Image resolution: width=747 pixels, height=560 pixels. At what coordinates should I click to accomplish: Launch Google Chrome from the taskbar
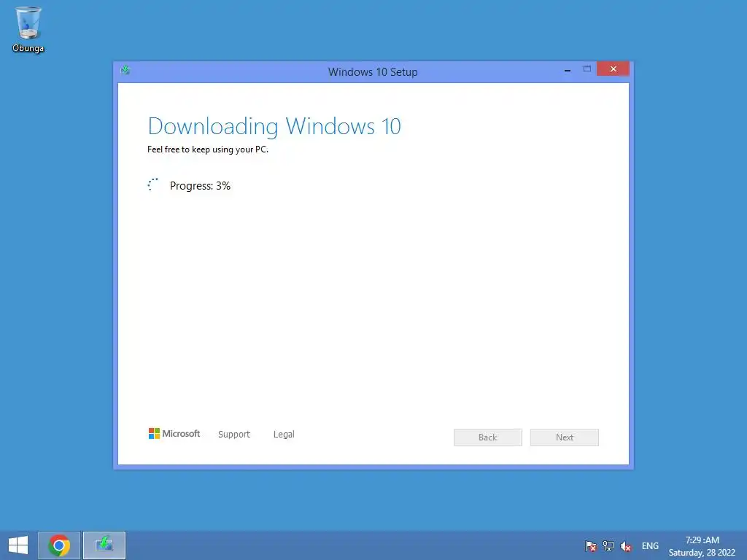tap(59, 545)
